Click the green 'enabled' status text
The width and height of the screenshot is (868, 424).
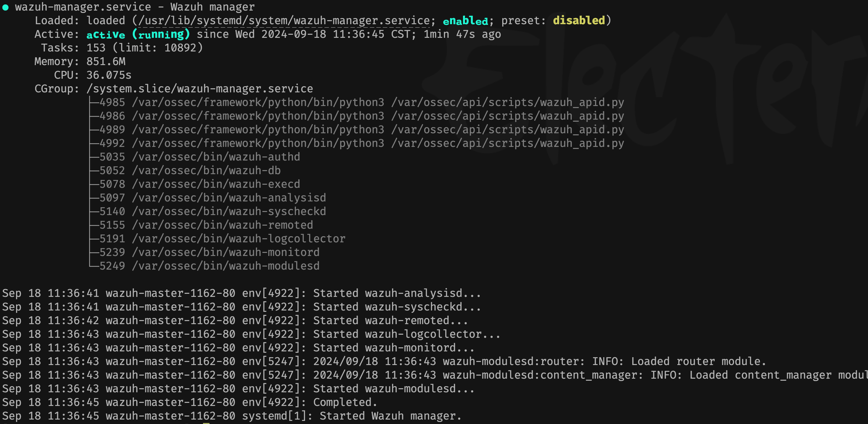click(465, 21)
